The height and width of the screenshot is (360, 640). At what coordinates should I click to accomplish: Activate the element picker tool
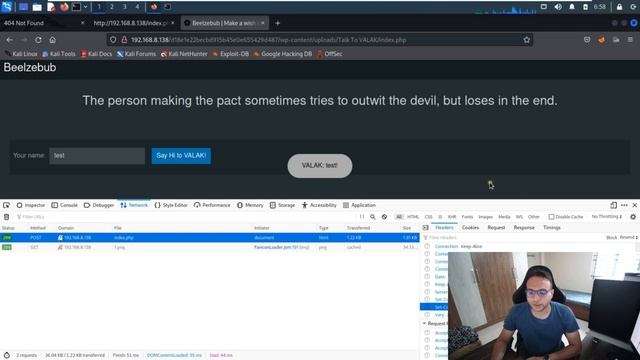pyautogui.click(x=7, y=205)
